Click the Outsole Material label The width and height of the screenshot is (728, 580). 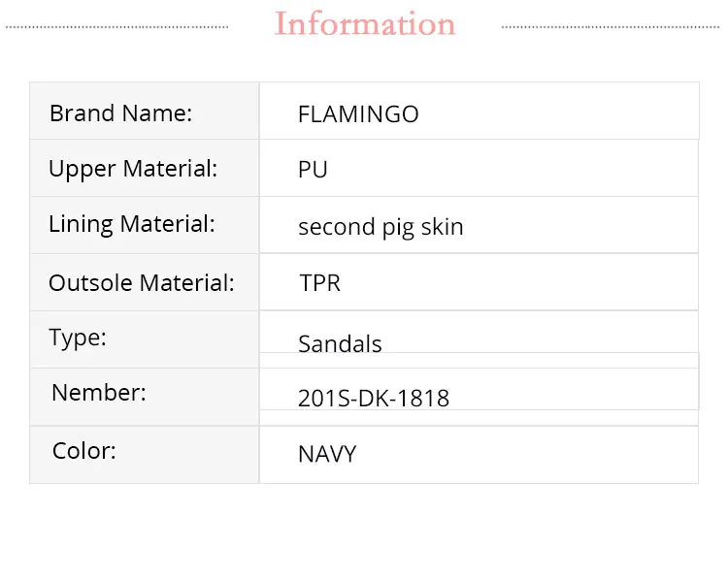point(142,283)
